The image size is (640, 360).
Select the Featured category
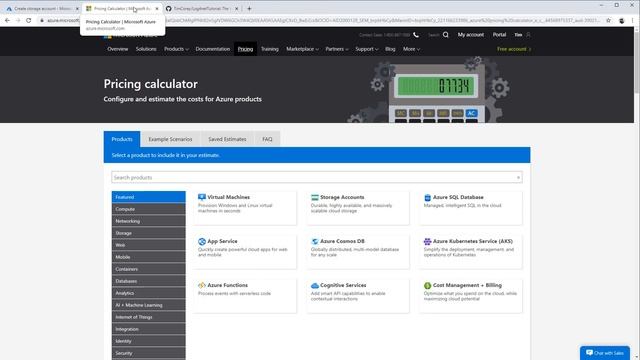(149, 197)
